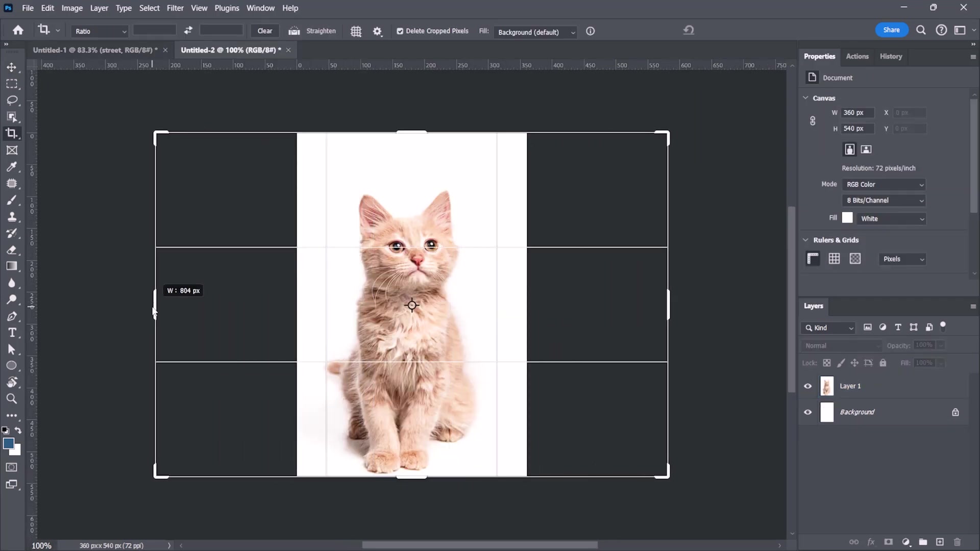Select the Object Selection tool
Viewport: 980px width, 551px height.
12,117
